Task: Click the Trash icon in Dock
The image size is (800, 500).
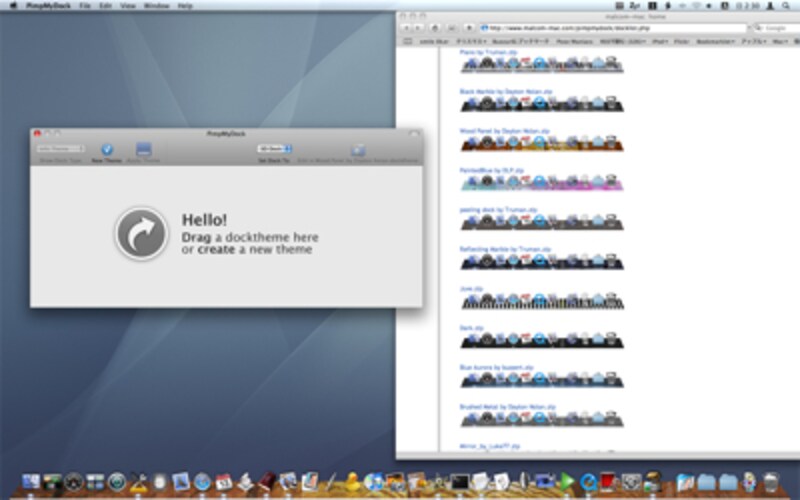Action: (770, 481)
